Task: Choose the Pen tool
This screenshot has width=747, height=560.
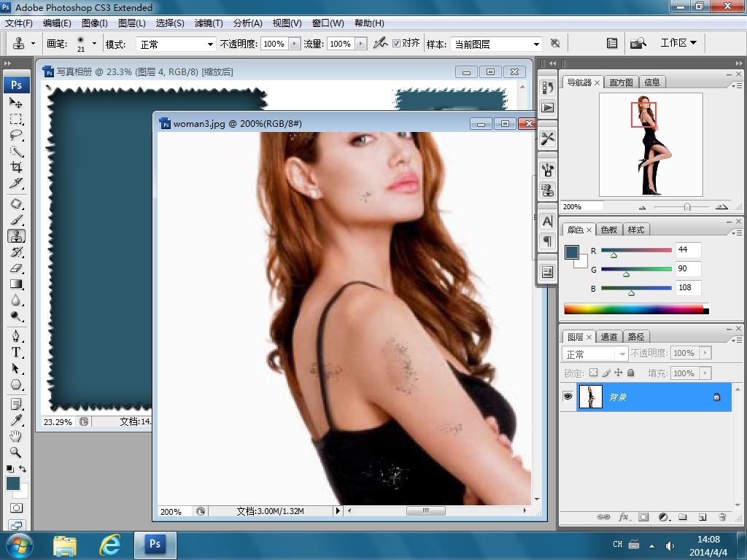Action: pos(16,336)
